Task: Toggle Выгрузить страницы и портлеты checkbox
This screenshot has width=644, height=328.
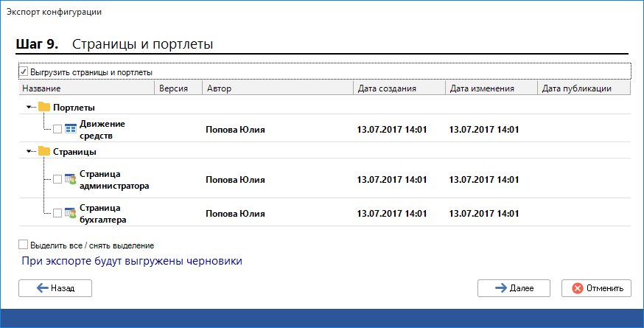Action: point(24,72)
